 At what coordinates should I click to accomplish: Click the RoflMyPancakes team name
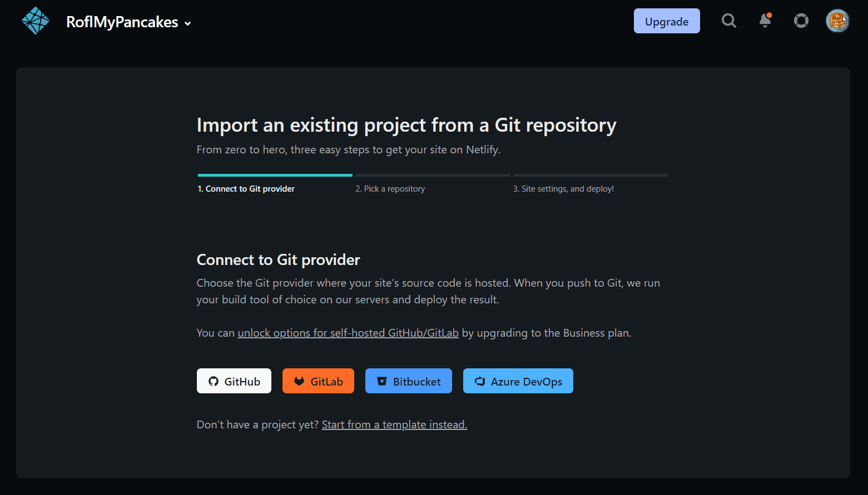pos(122,22)
